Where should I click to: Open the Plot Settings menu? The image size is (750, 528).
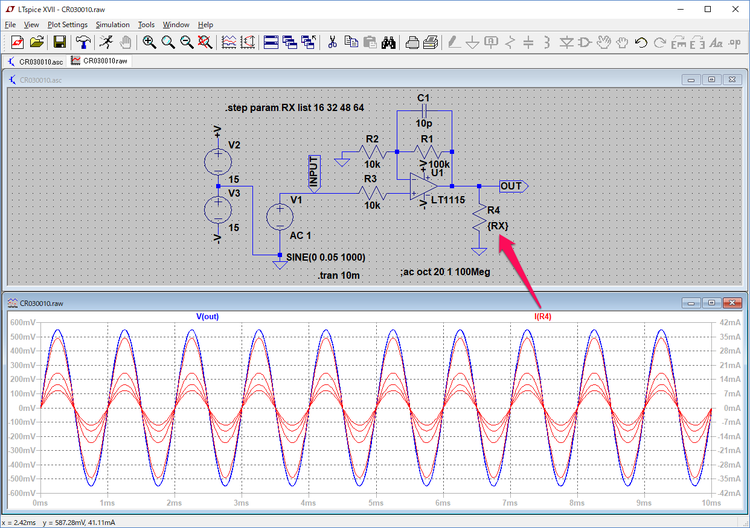[68, 24]
